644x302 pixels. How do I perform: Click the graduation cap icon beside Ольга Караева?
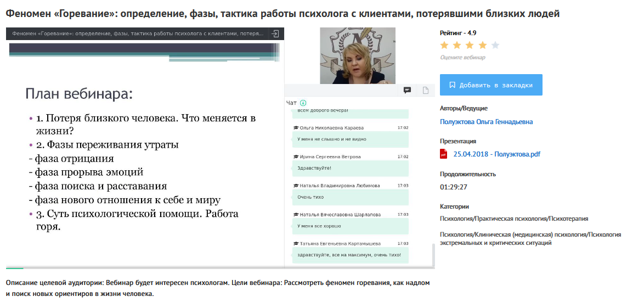coord(296,128)
